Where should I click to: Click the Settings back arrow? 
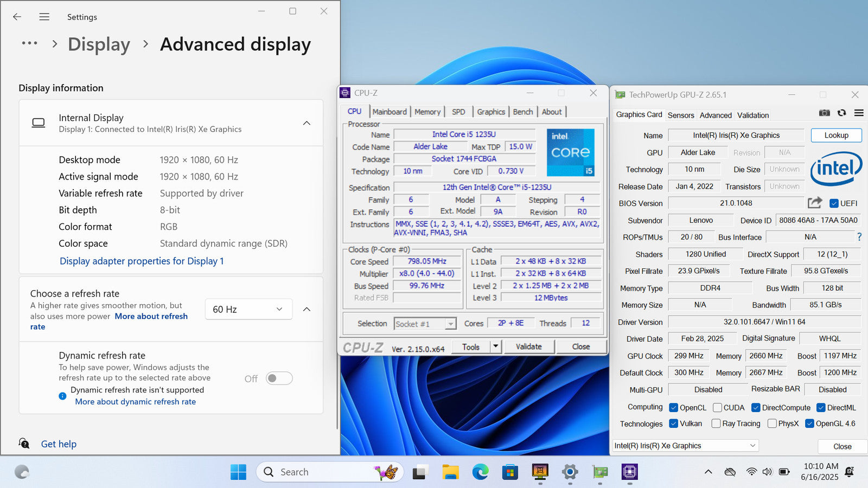(x=17, y=17)
